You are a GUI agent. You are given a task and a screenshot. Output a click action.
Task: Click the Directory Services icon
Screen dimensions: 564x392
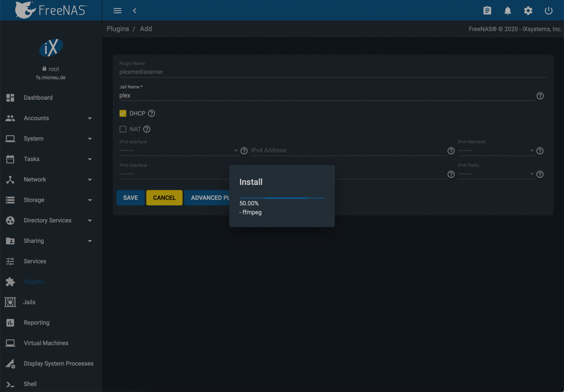coord(10,220)
